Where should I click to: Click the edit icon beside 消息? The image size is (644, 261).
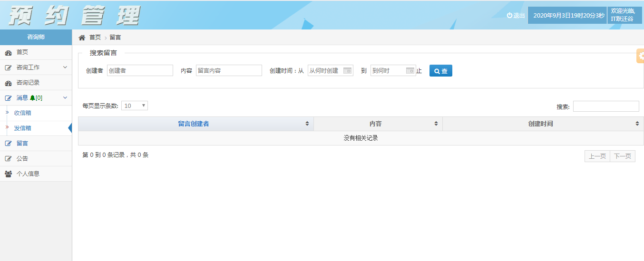point(8,98)
